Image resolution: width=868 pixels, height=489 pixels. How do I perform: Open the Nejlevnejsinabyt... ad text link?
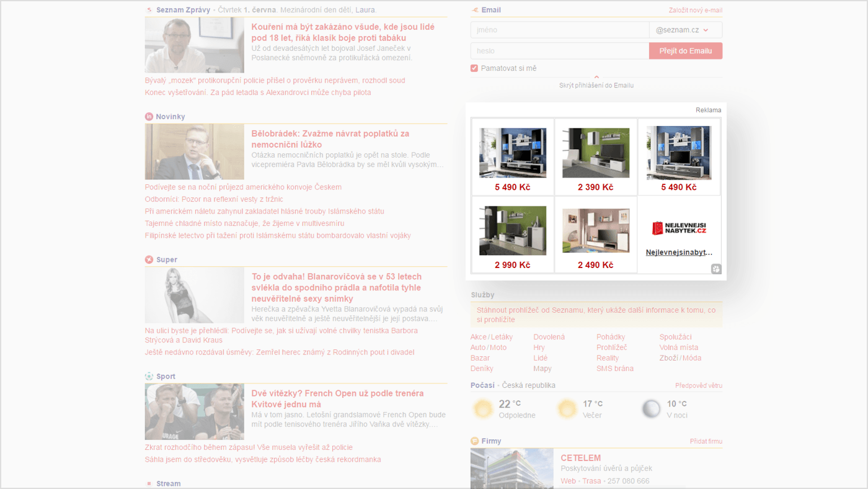click(679, 253)
